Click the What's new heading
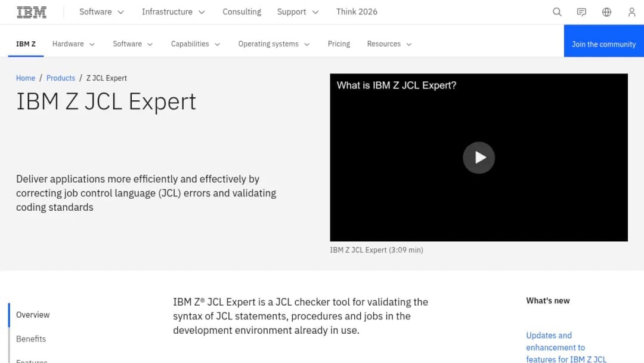Screen dimensions: 644x363 click(x=548, y=300)
